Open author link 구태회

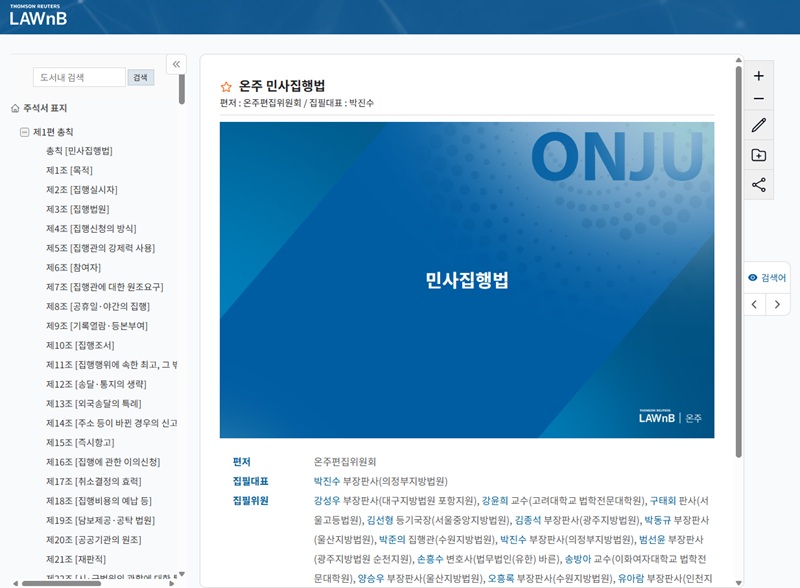coord(663,501)
